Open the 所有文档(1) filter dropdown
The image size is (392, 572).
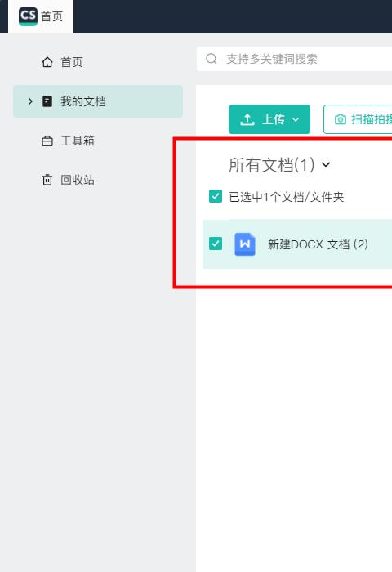[x=326, y=164]
